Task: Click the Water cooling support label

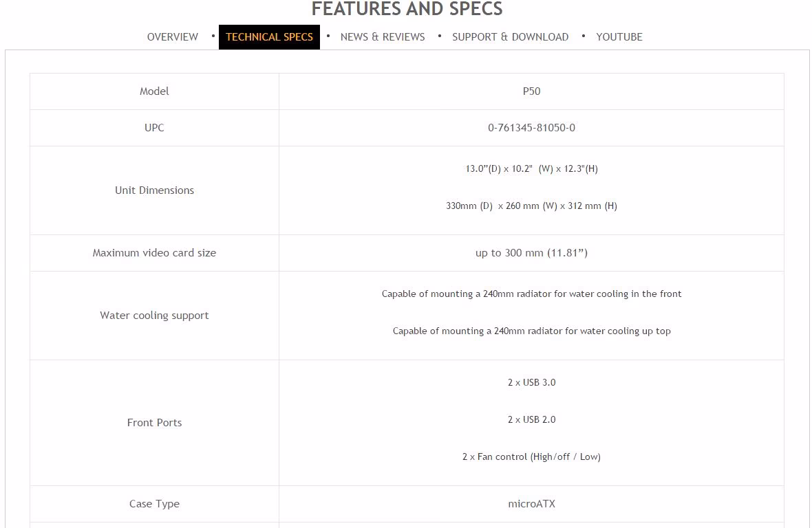Action: click(154, 316)
